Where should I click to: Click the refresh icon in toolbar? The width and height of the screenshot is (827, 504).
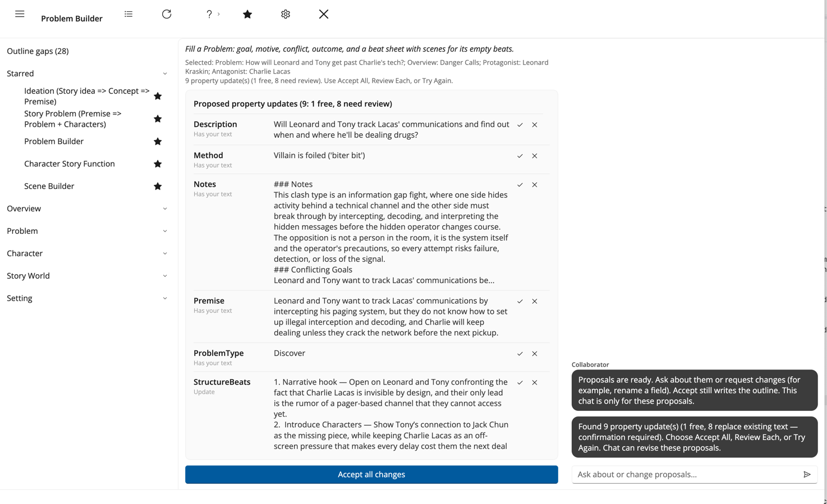point(167,14)
